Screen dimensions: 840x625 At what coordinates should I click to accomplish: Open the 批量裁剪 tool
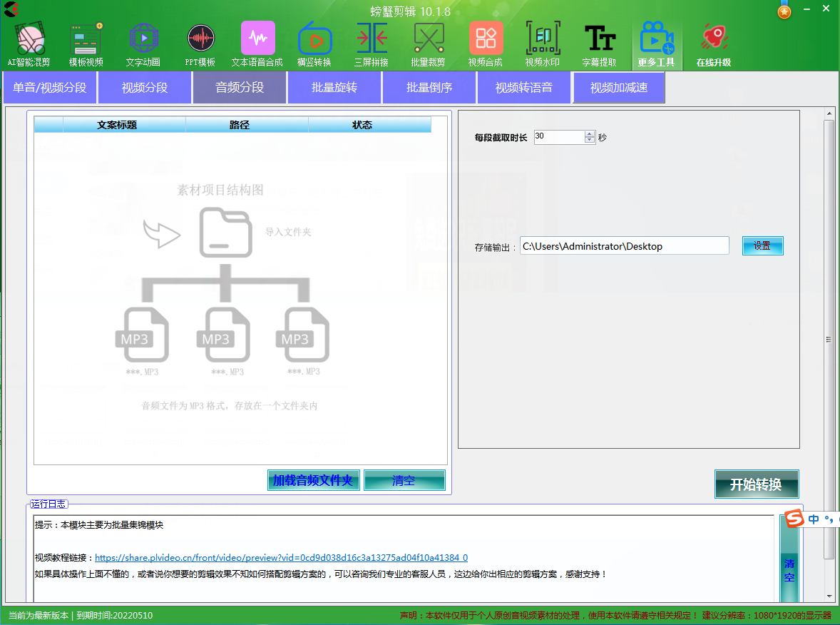click(x=428, y=45)
